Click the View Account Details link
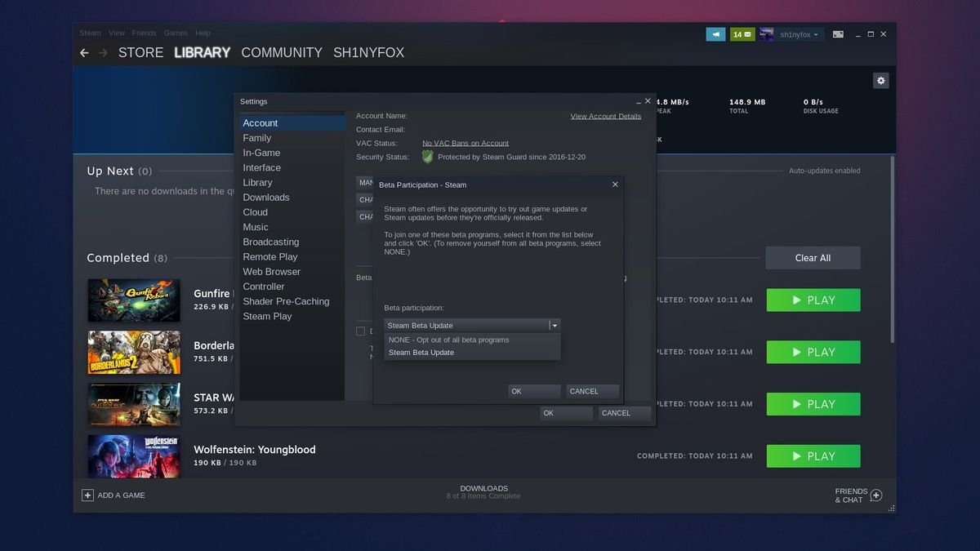This screenshot has height=551, width=980. [x=605, y=116]
